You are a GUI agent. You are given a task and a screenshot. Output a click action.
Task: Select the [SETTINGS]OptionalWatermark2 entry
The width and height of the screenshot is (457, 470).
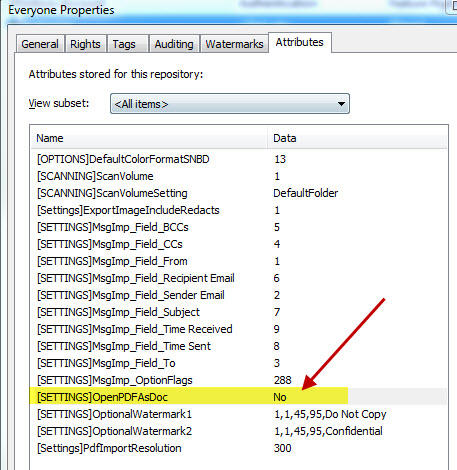pyautogui.click(x=238, y=431)
